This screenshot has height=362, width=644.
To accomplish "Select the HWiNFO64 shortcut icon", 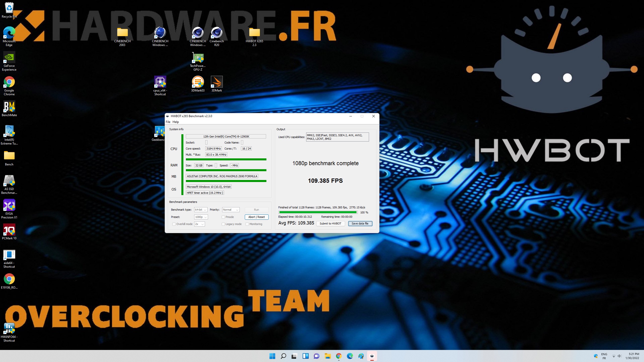I will [9, 332].
